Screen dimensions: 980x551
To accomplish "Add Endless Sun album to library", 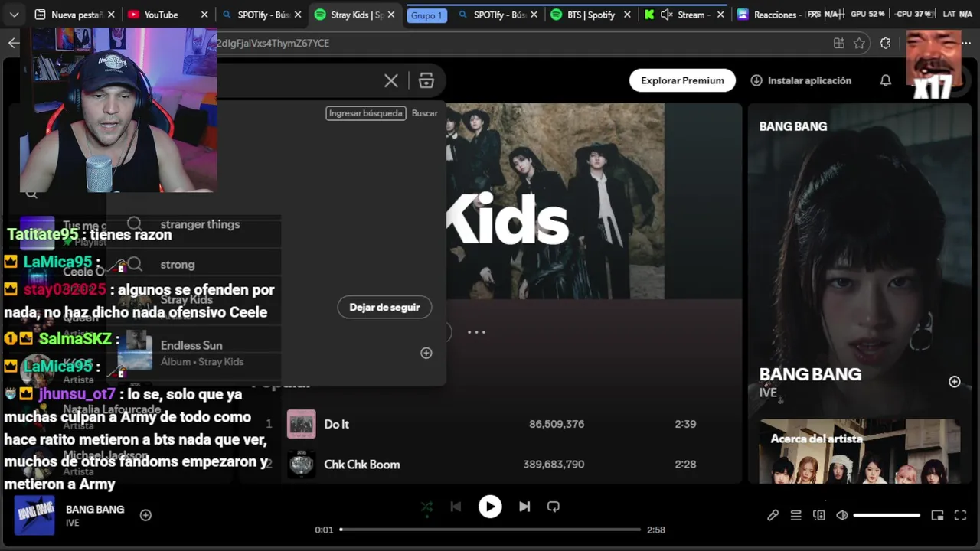I will click(x=426, y=353).
